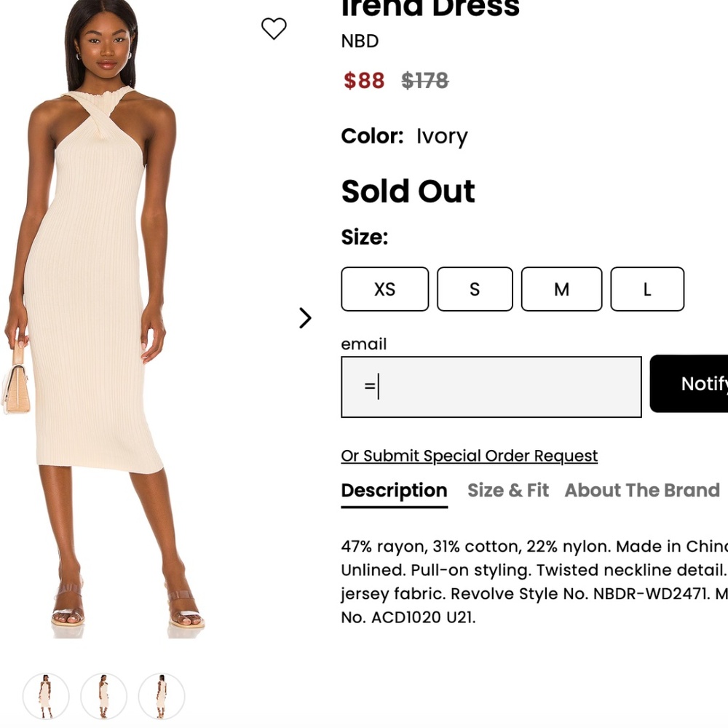The image size is (728, 728).
Task: Select size M
Action: (x=561, y=289)
